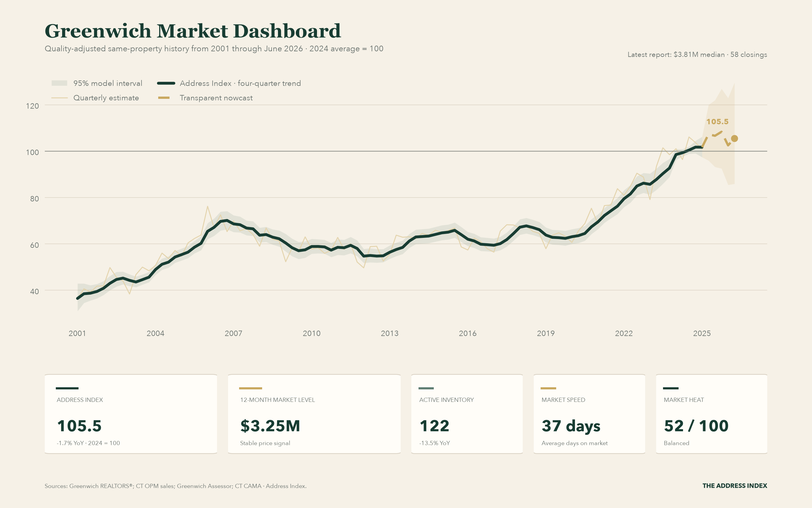Click the 'Balanced' market heat caption
This screenshot has height=508, width=812.
point(676,443)
